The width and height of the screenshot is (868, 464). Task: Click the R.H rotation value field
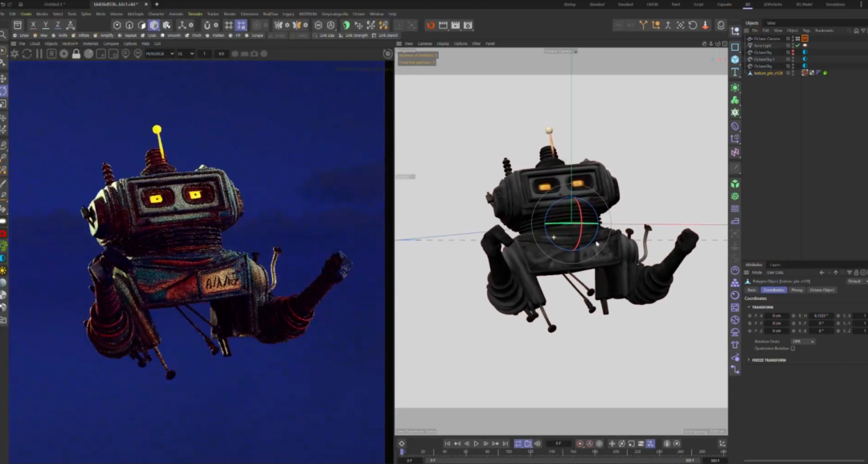[821, 316]
